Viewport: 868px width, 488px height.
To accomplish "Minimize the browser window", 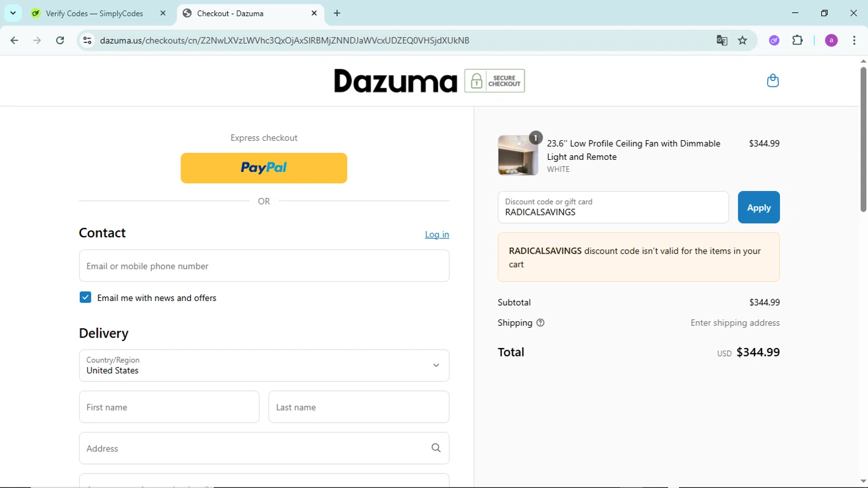I will (x=795, y=13).
